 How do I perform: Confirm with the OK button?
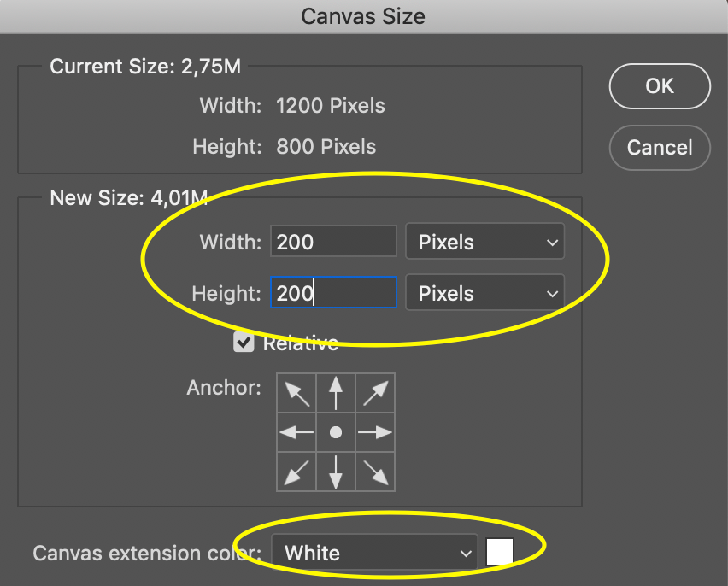point(660,86)
